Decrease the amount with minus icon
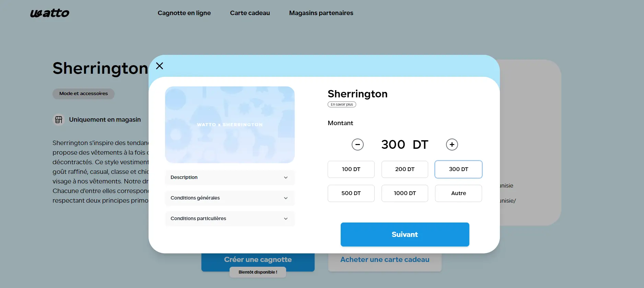The width and height of the screenshot is (644, 288). [x=358, y=145]
